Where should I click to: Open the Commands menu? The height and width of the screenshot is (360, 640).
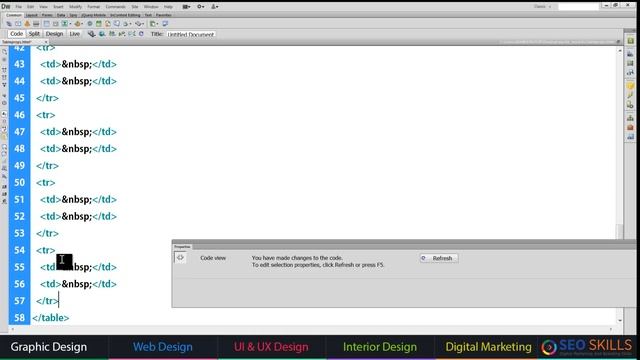click(116, 7)
